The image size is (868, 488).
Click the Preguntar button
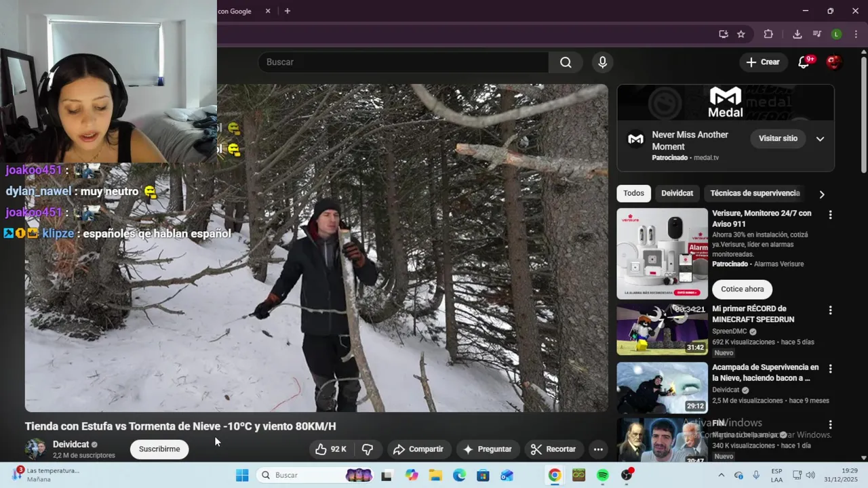(487, 449)
